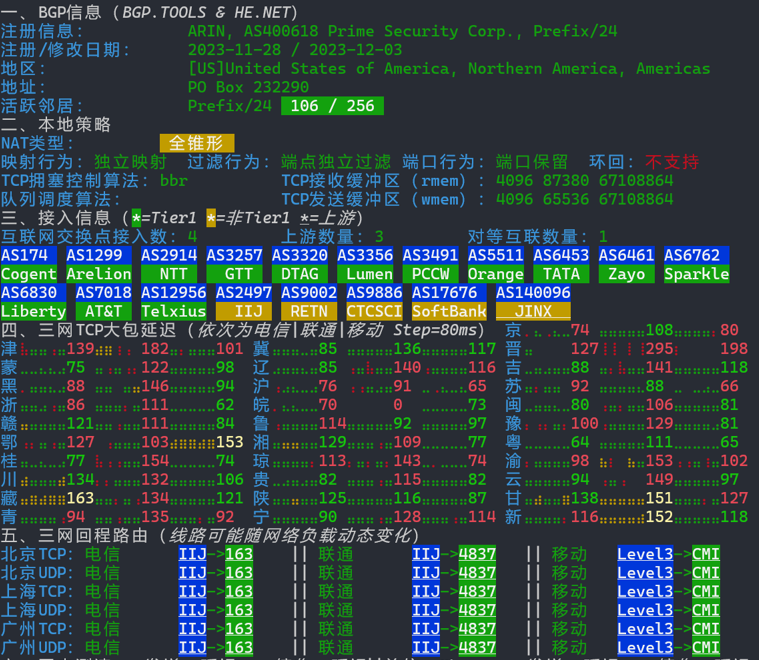Click the red 不支持 text

tap(671, 162)
